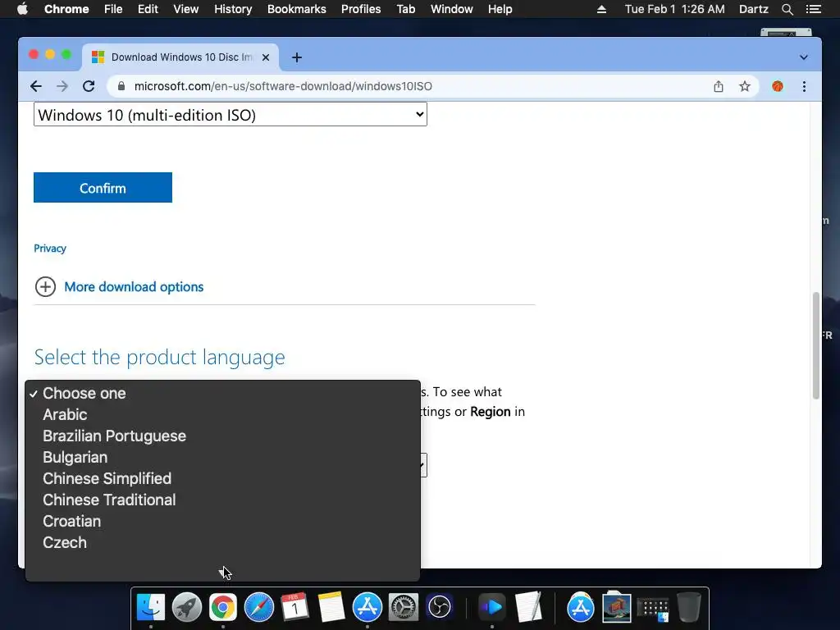Share this page via share icon
840x630 pixels.
(x=719, y=86)
